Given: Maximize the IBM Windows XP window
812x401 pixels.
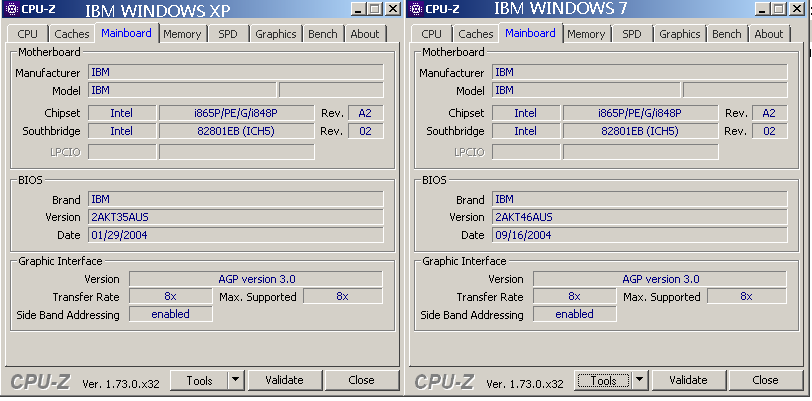Looking at the screenshot, I should pyautogui.click(x=375, y=9).
